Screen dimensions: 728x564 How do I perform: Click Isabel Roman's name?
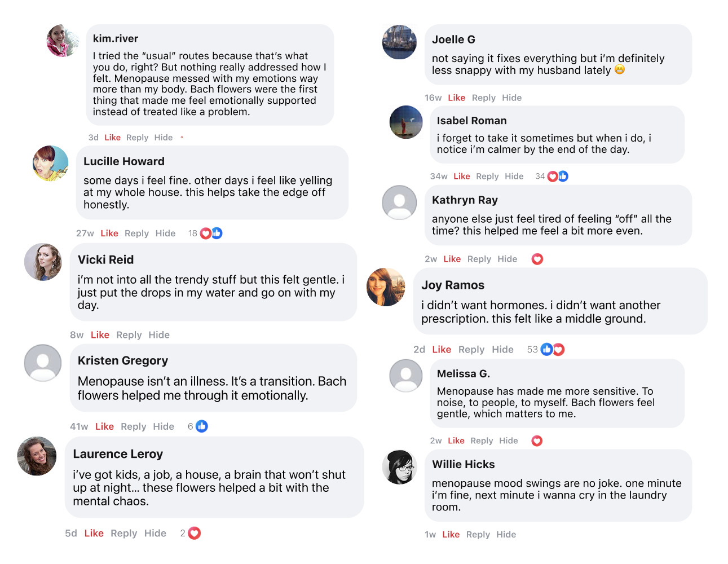pos(471,121)
